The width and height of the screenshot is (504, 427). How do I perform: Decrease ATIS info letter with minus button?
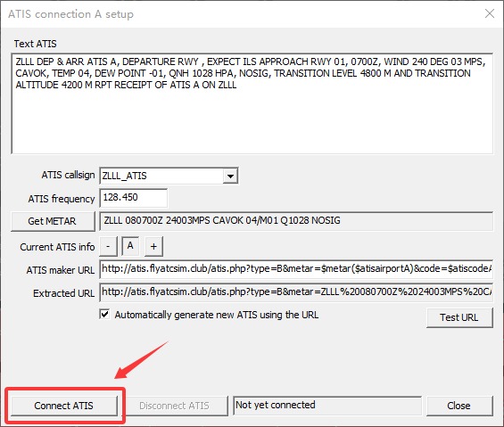pyautogui.click(x=108, y=246)
